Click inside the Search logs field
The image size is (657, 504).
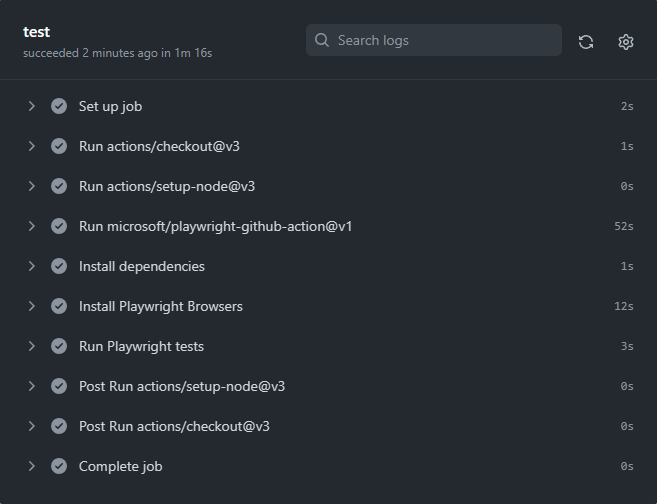click(x=434, y=40)
